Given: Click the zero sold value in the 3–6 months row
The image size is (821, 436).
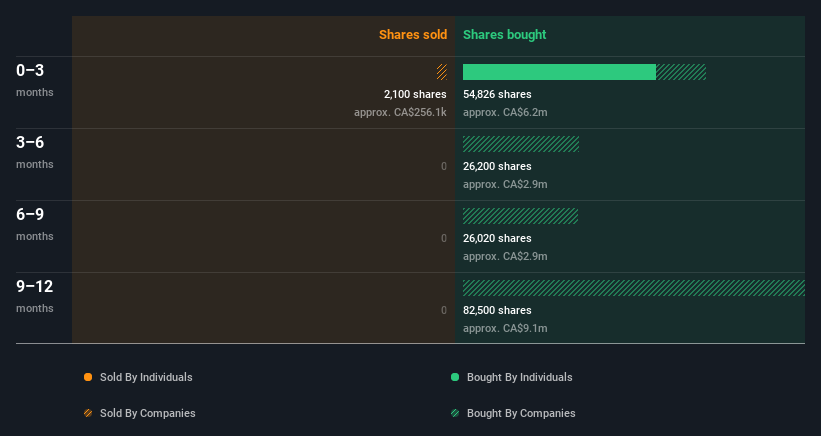Looking at the screenshot, I should click(443, 166).
